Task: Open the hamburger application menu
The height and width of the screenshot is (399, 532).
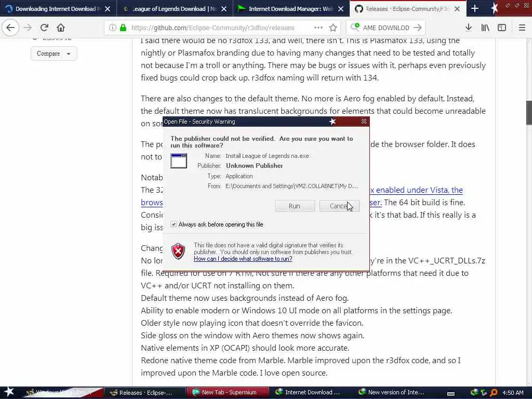Action: pyautogui.click(x=522, y=28)
